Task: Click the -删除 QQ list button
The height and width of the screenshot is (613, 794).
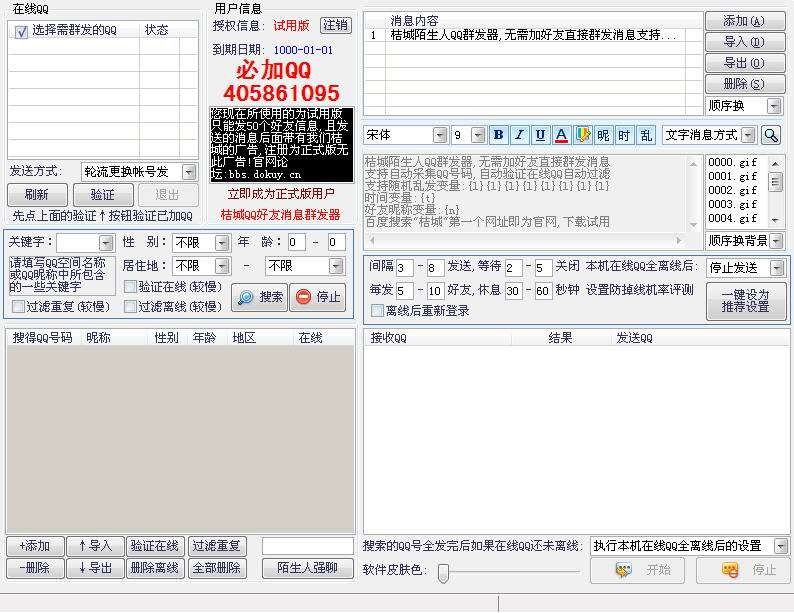Action: pyautogui.click(x=35, y=568)
